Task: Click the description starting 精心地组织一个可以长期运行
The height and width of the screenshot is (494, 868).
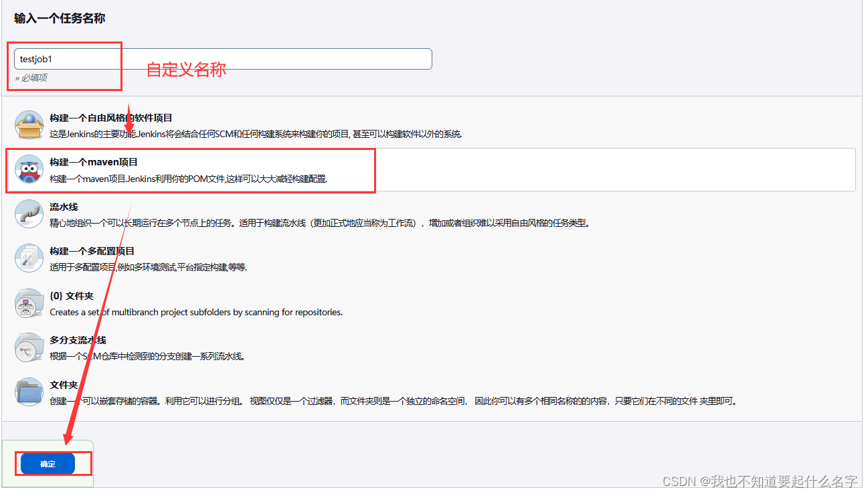Action: 320,223
